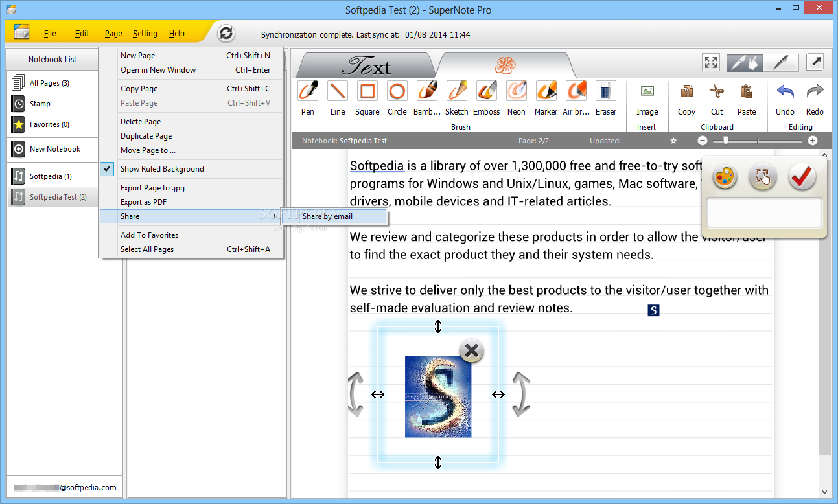Click the rotate arrow right of image
Viewport: 838px width, 504px height.
(x=521, y=394)
